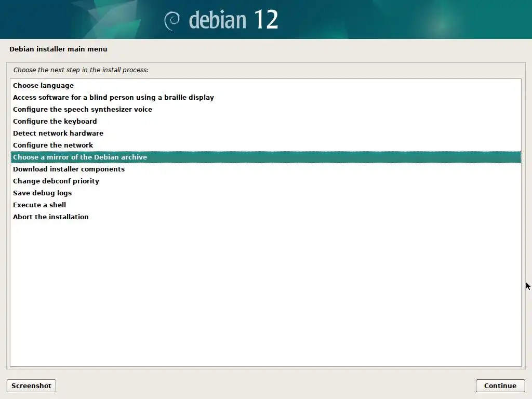Select Execute a shell

265,205
